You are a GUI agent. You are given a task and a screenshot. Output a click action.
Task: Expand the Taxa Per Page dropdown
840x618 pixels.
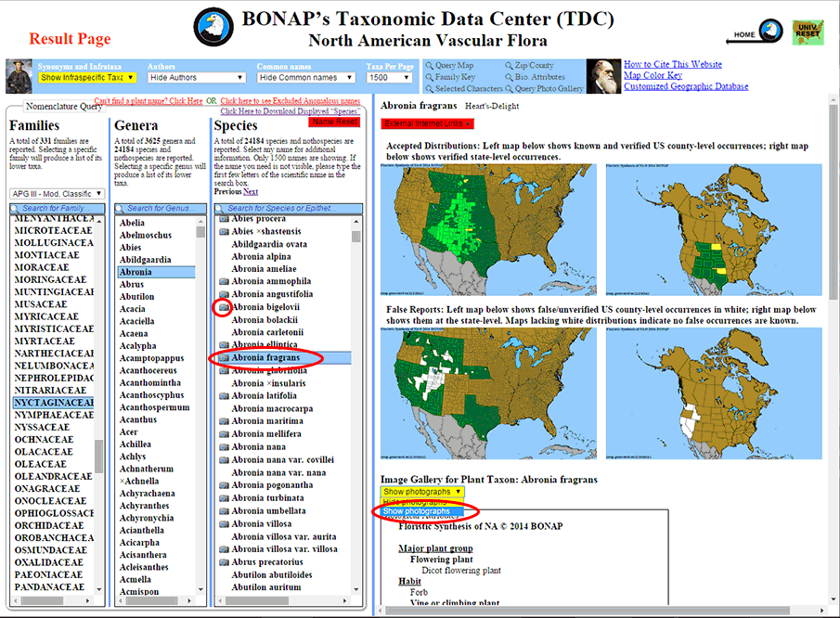[x=391, y=78]
